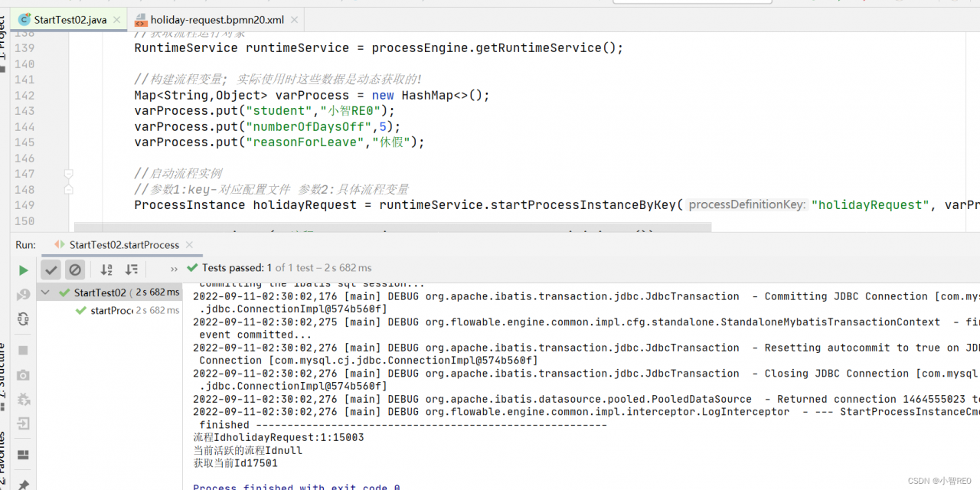Toggle show ignored tests button
The width and height of the screenshot is (980, 490).
pyautogui.click(x=74, y=269)
